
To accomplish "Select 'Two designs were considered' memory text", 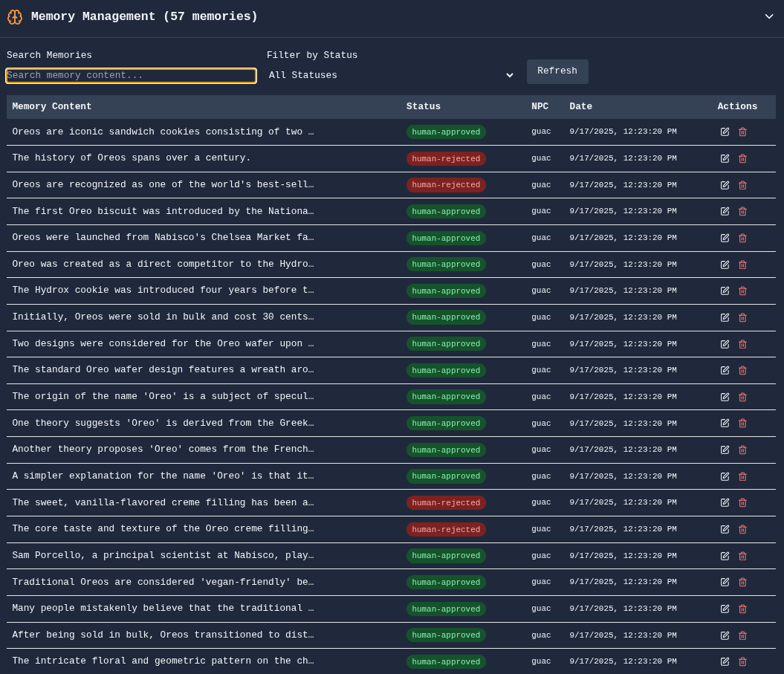I will [163, 343].
